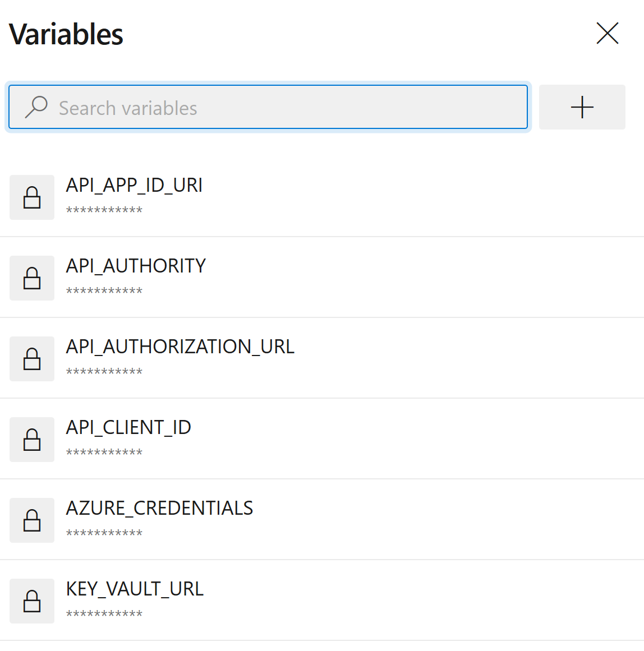Click the lock icon beside API_AUTHORITY
This screenshot has width=644, height=651.
tap(32, 278)
